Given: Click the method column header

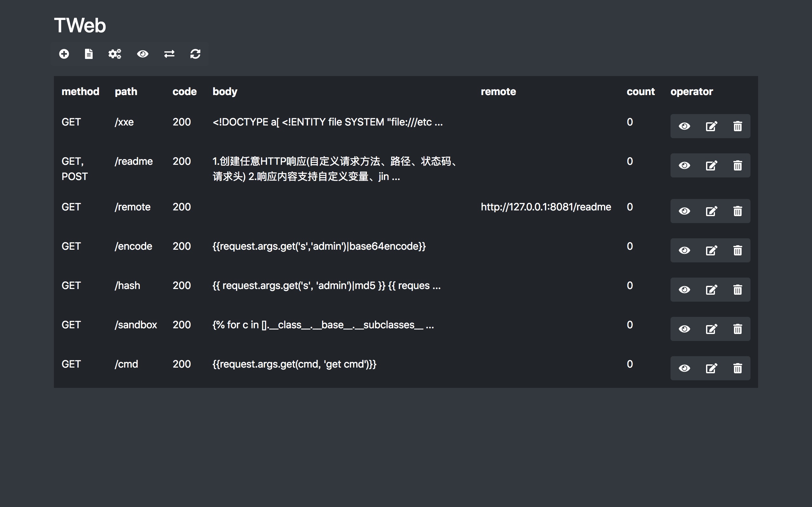Looking at the screenshot, I should point(80,92).
